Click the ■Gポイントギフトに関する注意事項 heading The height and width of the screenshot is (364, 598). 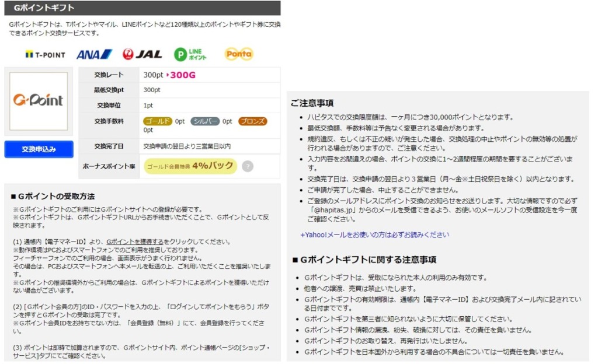[364, 260]
